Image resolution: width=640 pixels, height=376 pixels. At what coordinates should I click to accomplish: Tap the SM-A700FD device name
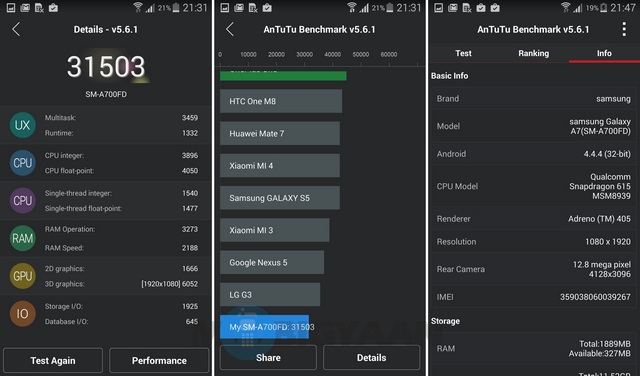106,94
